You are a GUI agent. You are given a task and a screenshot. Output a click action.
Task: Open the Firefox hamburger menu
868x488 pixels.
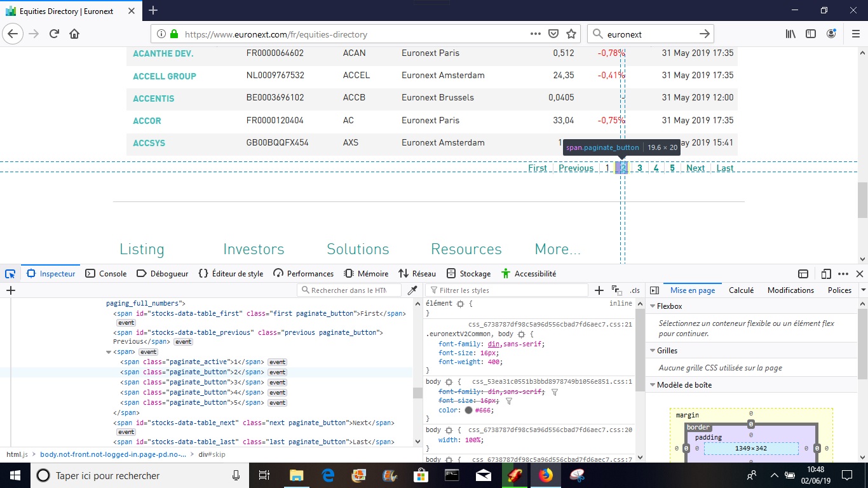click(x=855, y=34)
